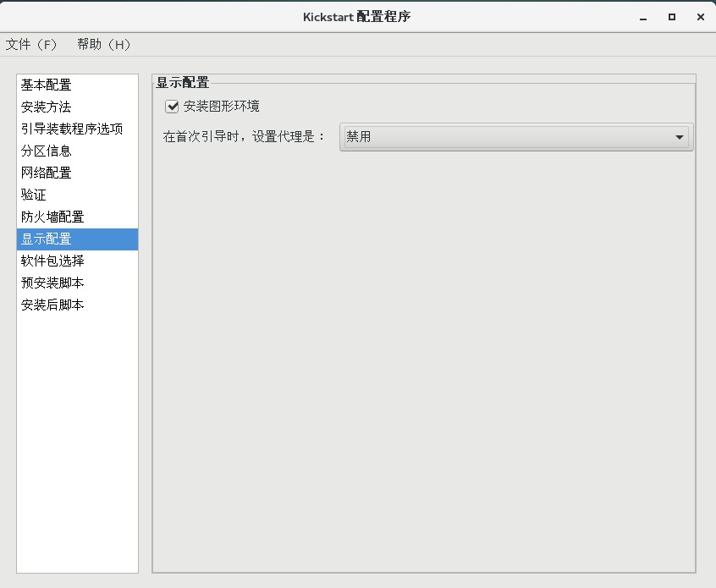
Task: Select 安装方法 in the sidebar
Action: pyautogui.click(x=77, y=107)
